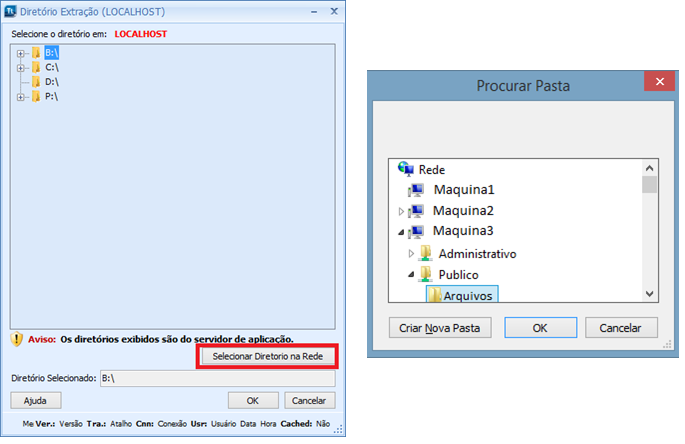Click Selecionar Diretorio na Rede button

tap(267, 356)
